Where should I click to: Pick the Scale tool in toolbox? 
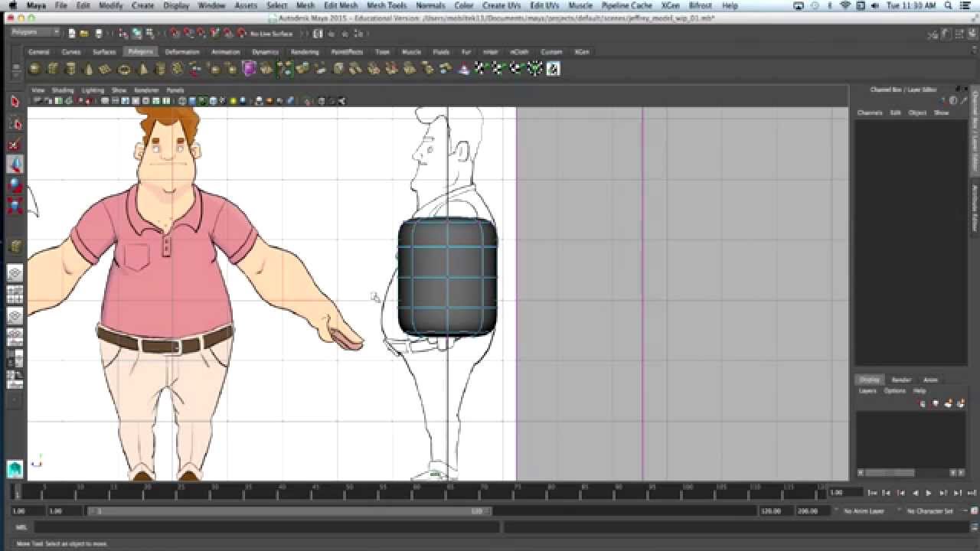15,205
